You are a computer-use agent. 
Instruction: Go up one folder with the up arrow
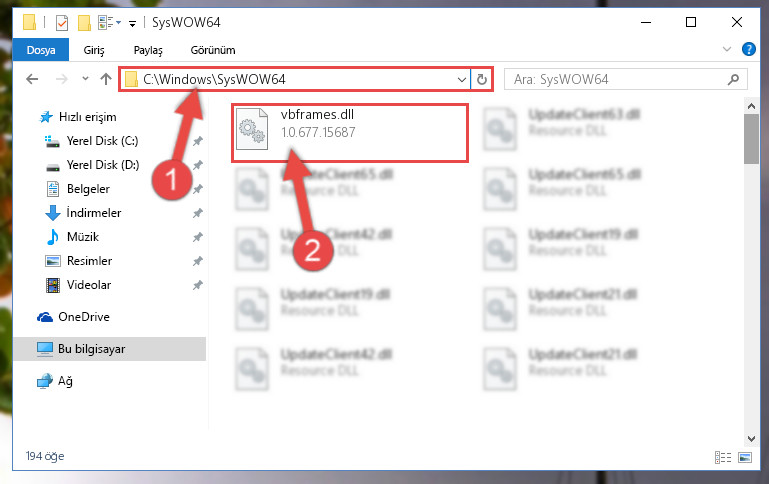click(x=106, y=79)
